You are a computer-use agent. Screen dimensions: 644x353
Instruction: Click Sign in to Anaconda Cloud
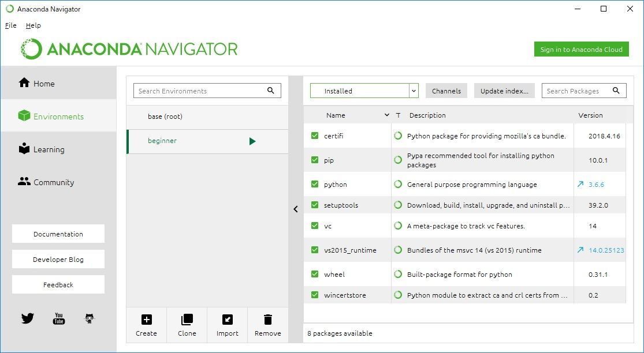[x=581, y=50]
